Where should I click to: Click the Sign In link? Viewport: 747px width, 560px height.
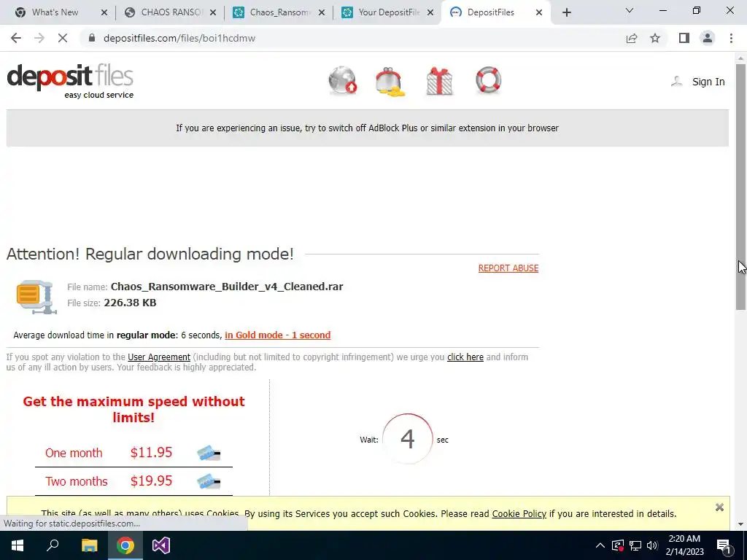(708, 82)
